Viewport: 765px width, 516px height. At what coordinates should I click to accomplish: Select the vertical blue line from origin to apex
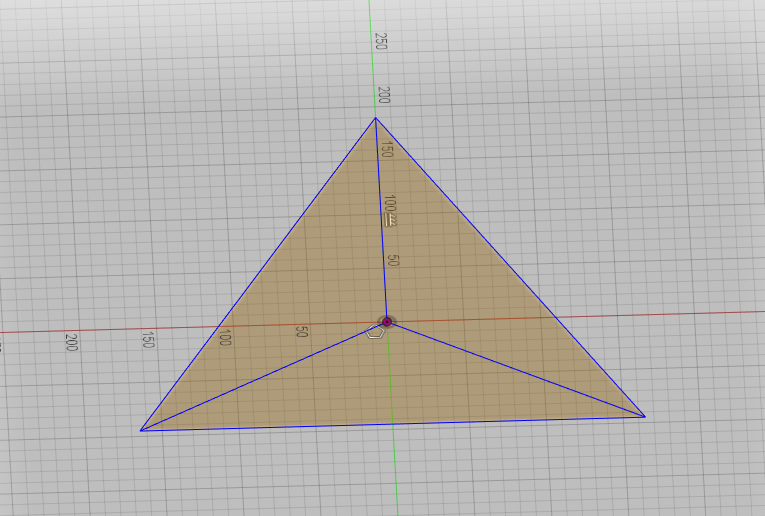[381, 219]
